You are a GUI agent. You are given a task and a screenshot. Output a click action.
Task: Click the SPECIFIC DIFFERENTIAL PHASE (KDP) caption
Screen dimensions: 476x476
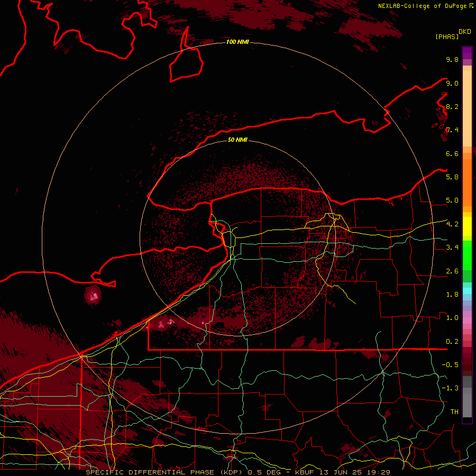tap(164, 472)
